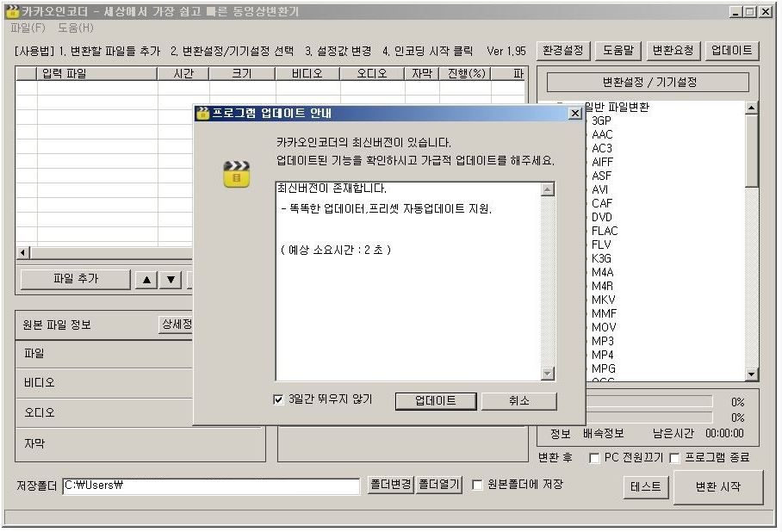Enable 프로그램 종료 after conversion
Viewport: 782px width, 532px height.
674,458
